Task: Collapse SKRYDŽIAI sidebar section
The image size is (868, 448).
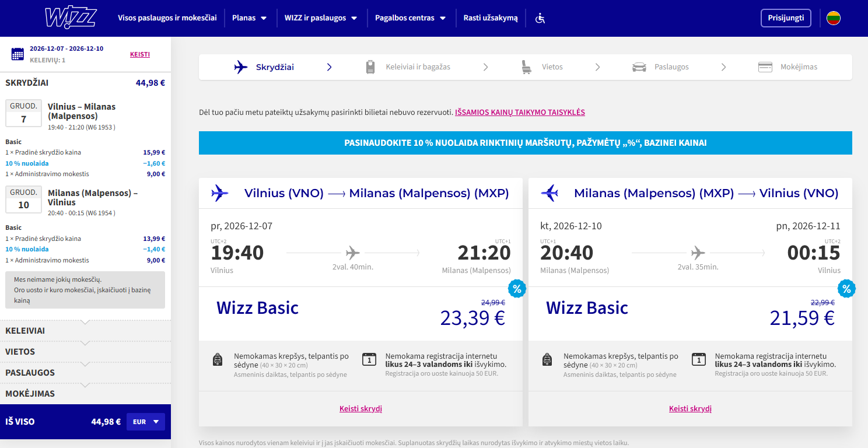Action: [85, 83]
